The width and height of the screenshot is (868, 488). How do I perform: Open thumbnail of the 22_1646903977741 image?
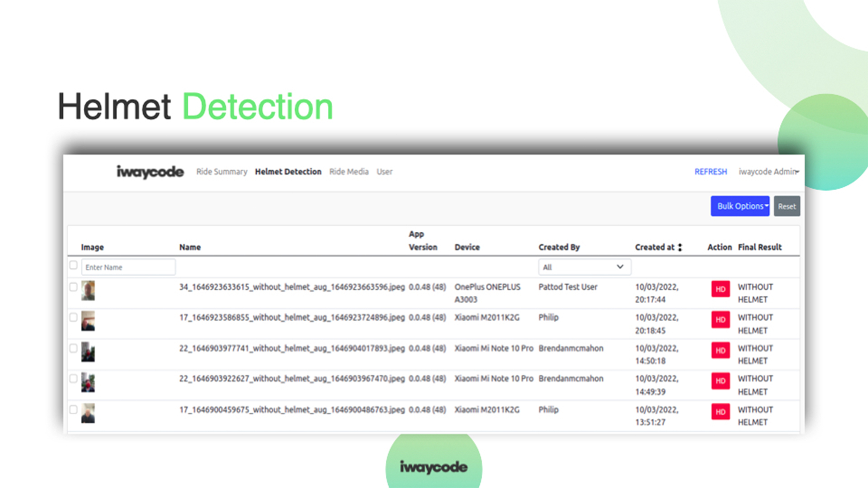[88, 352]
